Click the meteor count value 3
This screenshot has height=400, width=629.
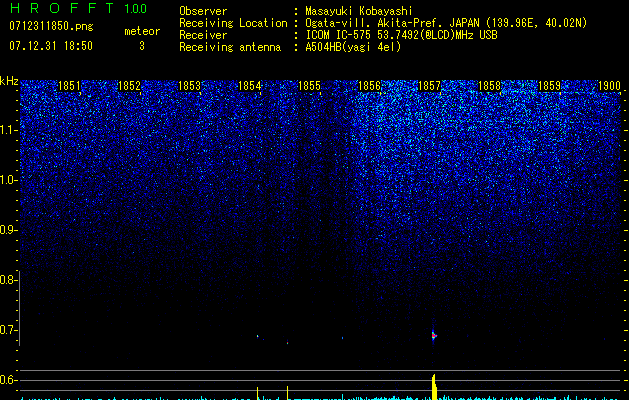pyautogui.click(x=142, y=46)
